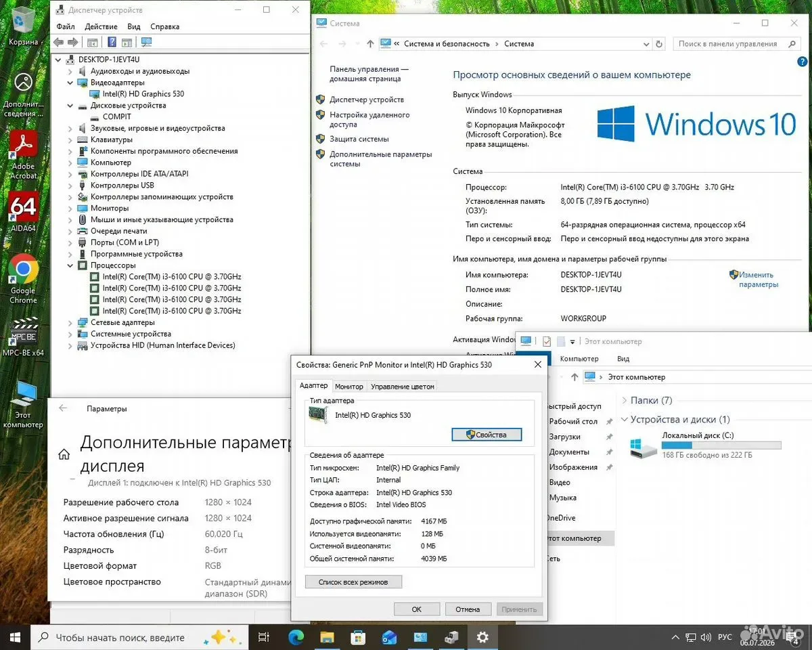This screenshot has width=812, height=650.
Task: Open the Действие menu in Device Manager
Action: click(x=101, y=26)
